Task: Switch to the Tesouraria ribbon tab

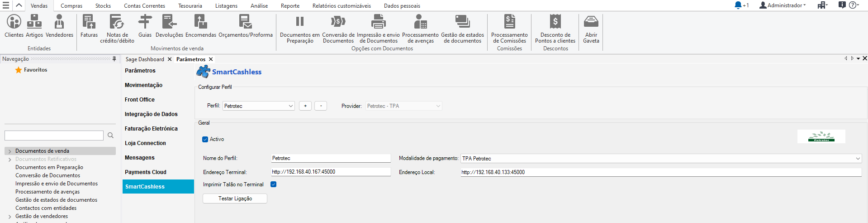Action: [190, 6]
